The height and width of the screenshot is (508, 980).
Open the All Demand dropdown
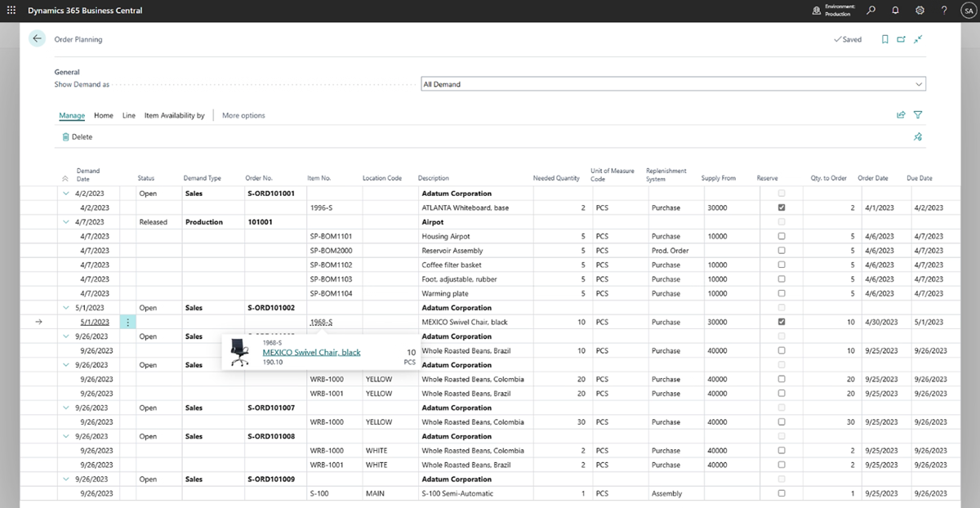[x=917, y=83]
